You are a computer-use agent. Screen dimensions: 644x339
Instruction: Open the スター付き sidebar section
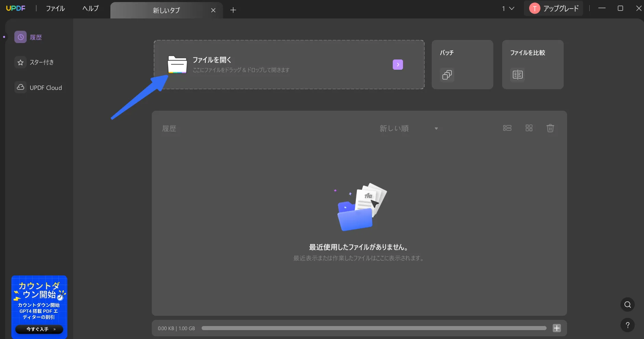pos(35,63)
